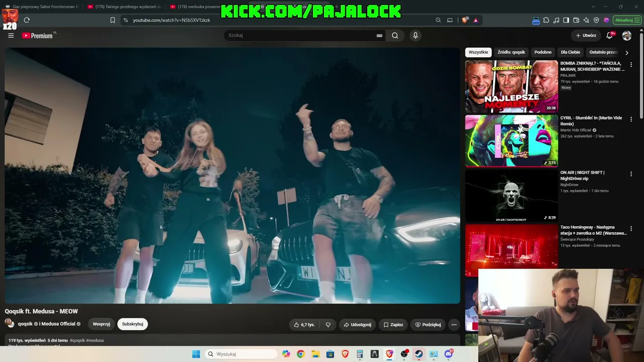This screenshot has width=644, height=362.
Task: Select the Ostatnio przesłane filter chip
Action: click(x=603, y=52)
